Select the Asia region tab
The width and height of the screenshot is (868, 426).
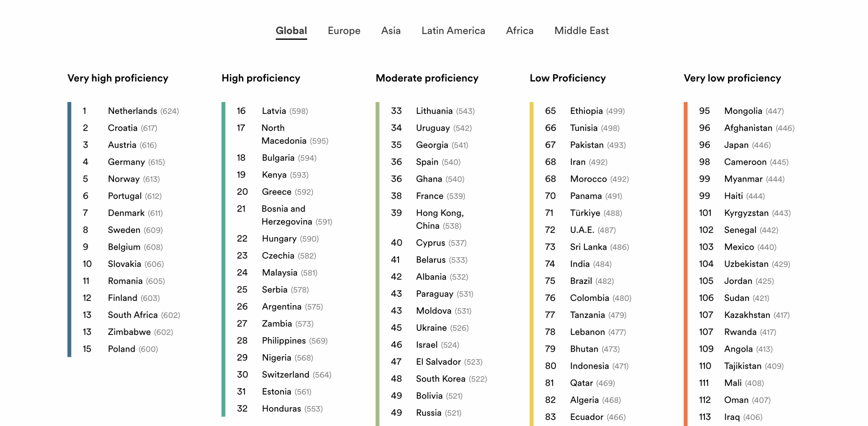(x=391, y=31)
